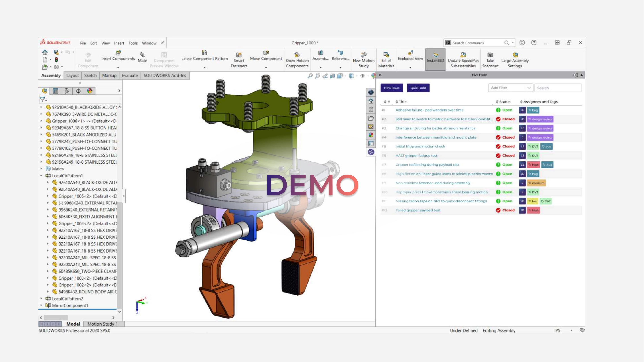The image size is (644, 362).
Task: Toggle the Instant3D button
Action: [435, 59]
